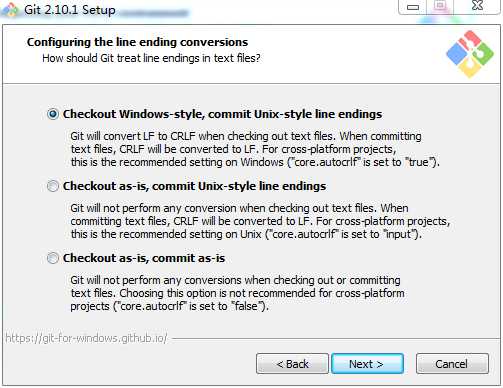The width and height of the screenshot is (503, 388).
Task: Click 'Checkout Windows-style, commit Unix-style' bold label
Action: [222, 114]
